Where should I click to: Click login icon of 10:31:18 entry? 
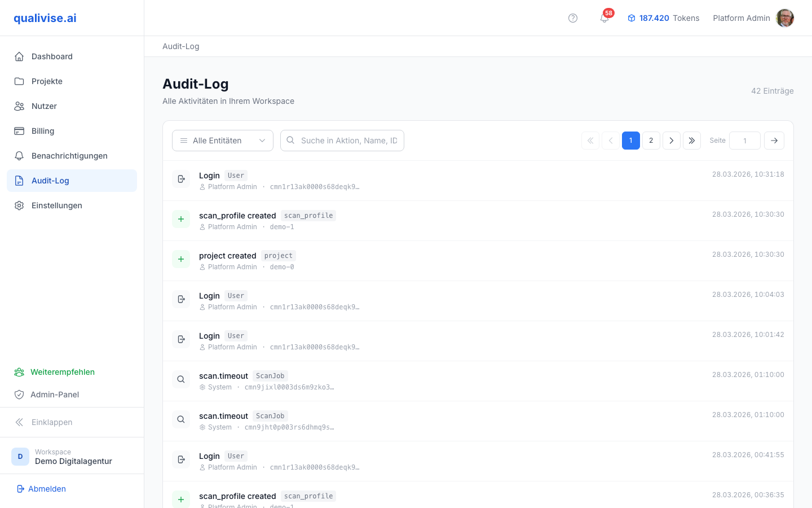(181, 179)
